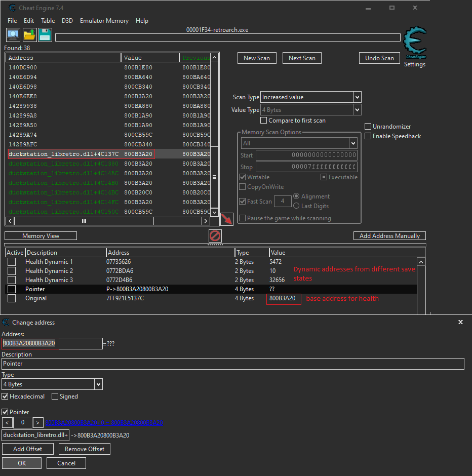Enable Speedhack checkbox
Viewport: 472px width, 476px height.
click(x=368, y=136)
